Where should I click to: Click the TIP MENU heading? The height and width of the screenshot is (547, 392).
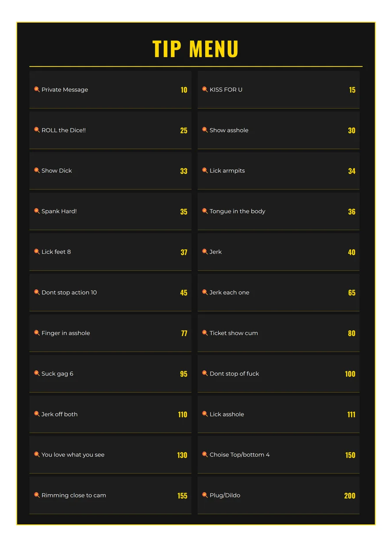(x=196, y=49)
